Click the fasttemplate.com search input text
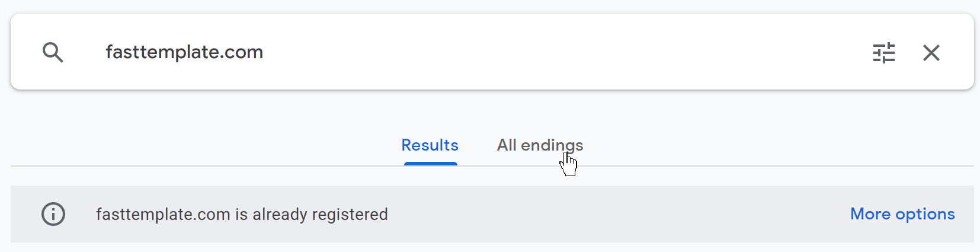 [184, 52]
